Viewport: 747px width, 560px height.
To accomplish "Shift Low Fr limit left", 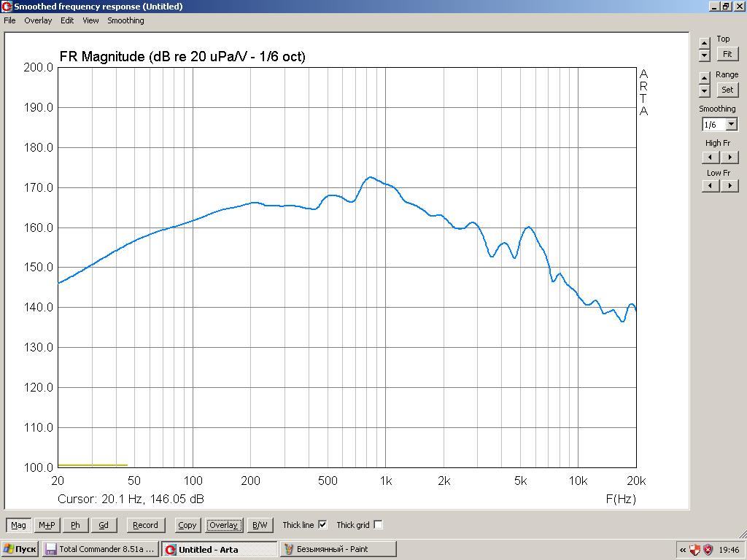I will tap(711, 186).
